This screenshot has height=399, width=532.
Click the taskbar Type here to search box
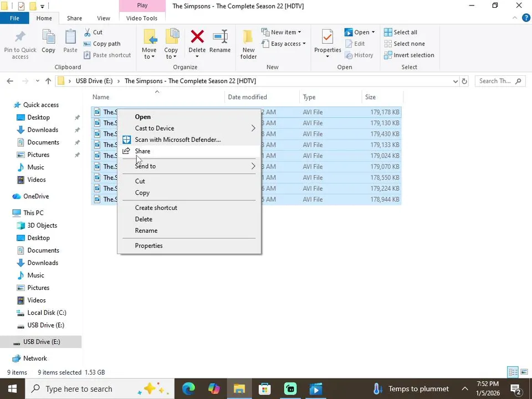pyautogui.click(x=100, y=389)
